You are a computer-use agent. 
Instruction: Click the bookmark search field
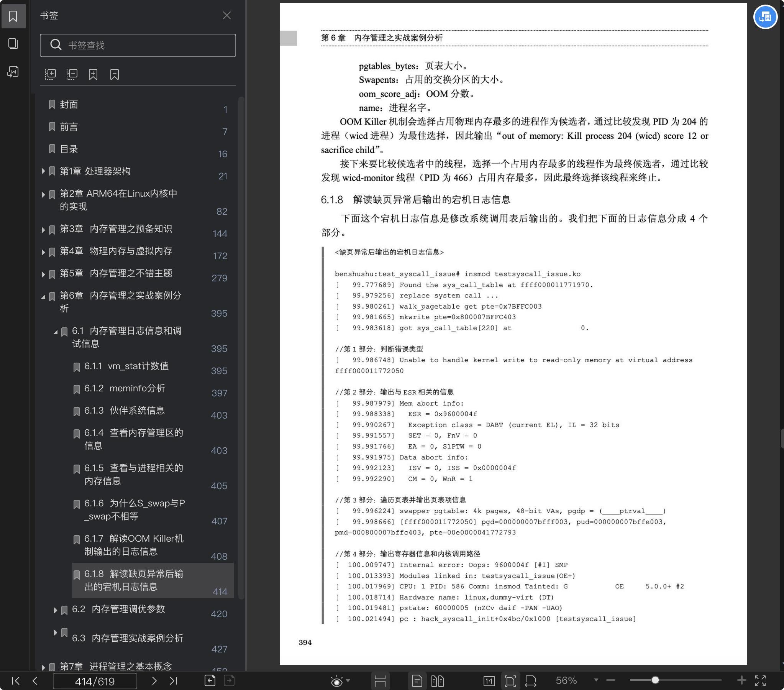[x=138, y=45]
